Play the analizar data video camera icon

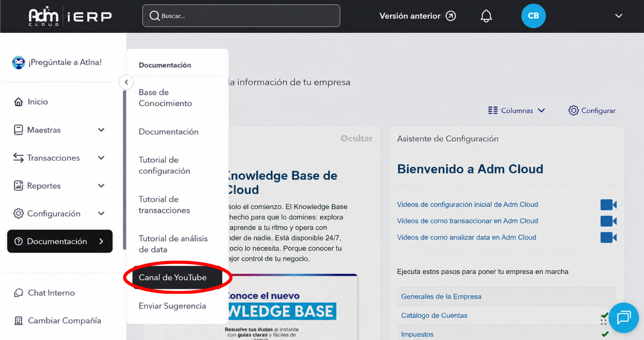click(x=608, y=237)
